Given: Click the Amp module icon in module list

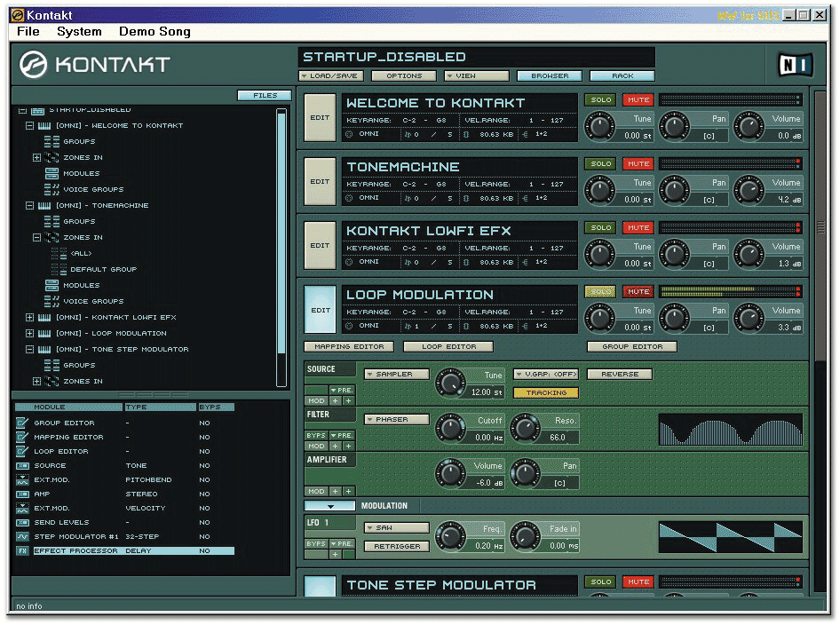Looking at the screenshot, I should click(22, 494).
